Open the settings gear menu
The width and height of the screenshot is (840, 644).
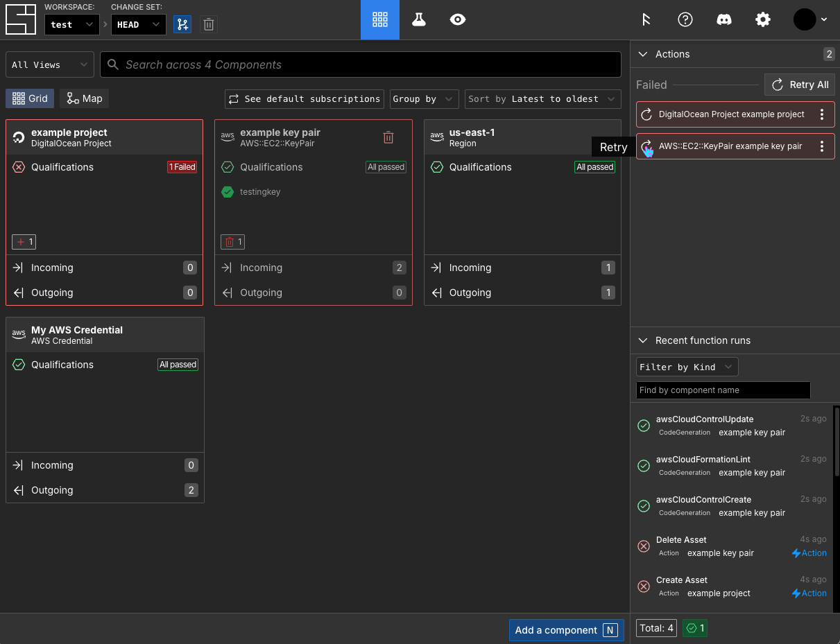pyautogui.click(x=762, y=19)
